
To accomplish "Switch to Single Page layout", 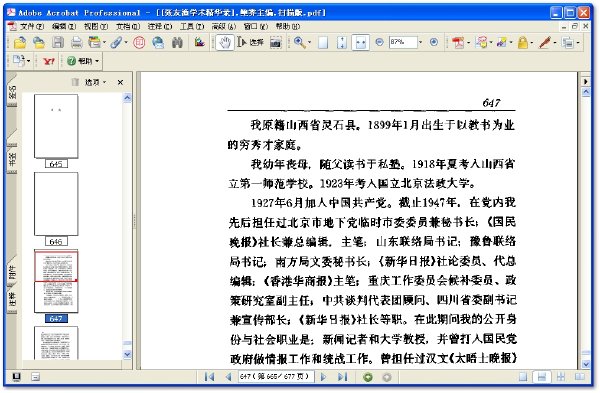I will click(523, 377).
